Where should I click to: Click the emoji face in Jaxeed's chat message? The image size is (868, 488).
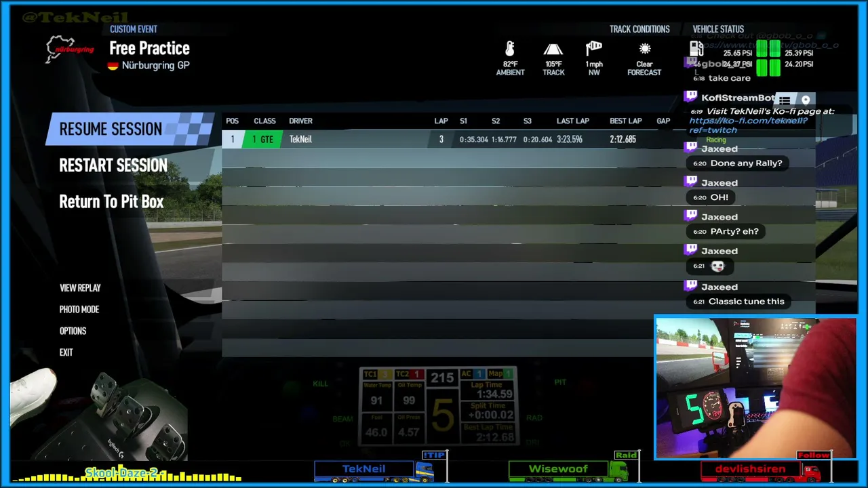(717, 266)
